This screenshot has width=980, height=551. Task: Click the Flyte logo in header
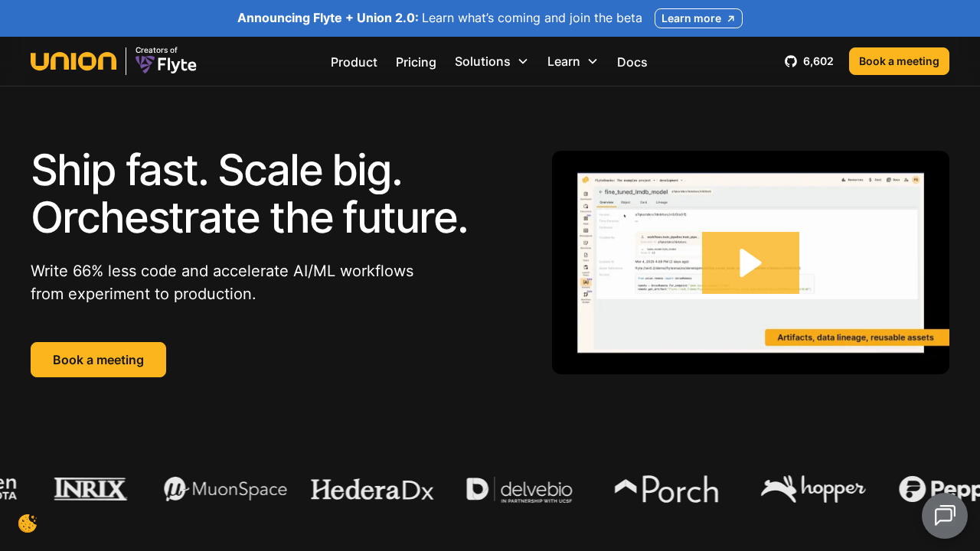pos(166,61)
